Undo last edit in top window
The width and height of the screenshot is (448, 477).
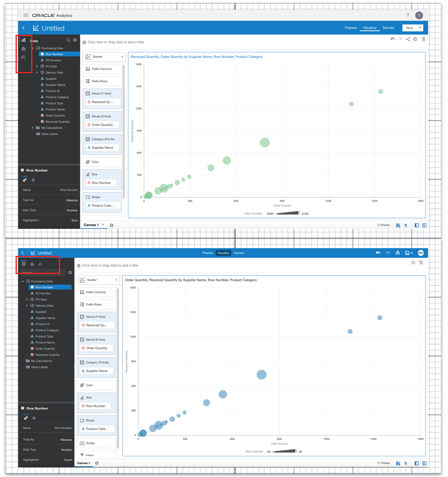(x=393, y=39)
